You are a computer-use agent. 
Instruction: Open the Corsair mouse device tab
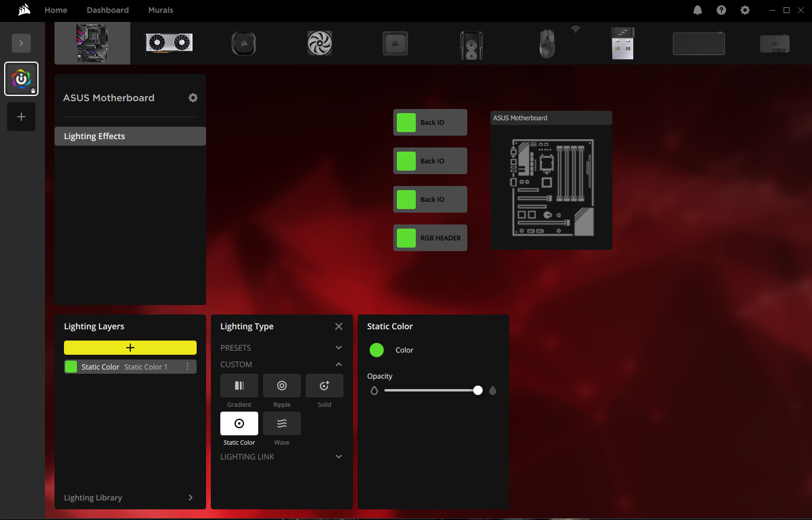click(547, 43)
